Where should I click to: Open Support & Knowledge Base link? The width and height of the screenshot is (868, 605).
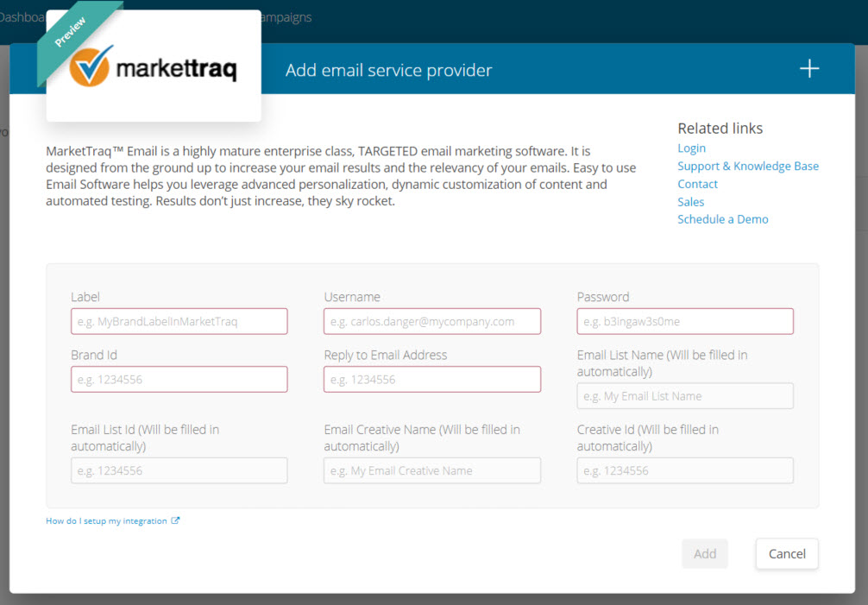point(747,166)
